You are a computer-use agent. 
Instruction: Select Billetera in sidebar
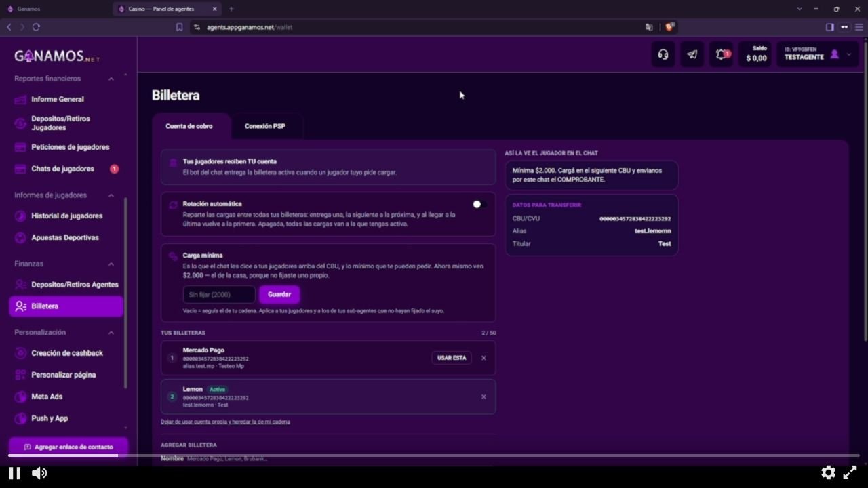click(66, 306)
